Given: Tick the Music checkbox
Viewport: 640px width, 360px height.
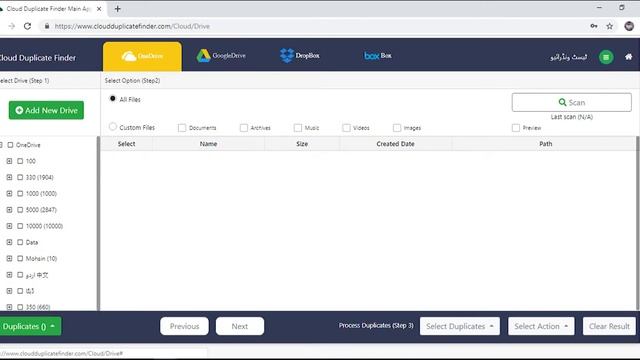Looking at the screenshot, I should coord(298,128).
